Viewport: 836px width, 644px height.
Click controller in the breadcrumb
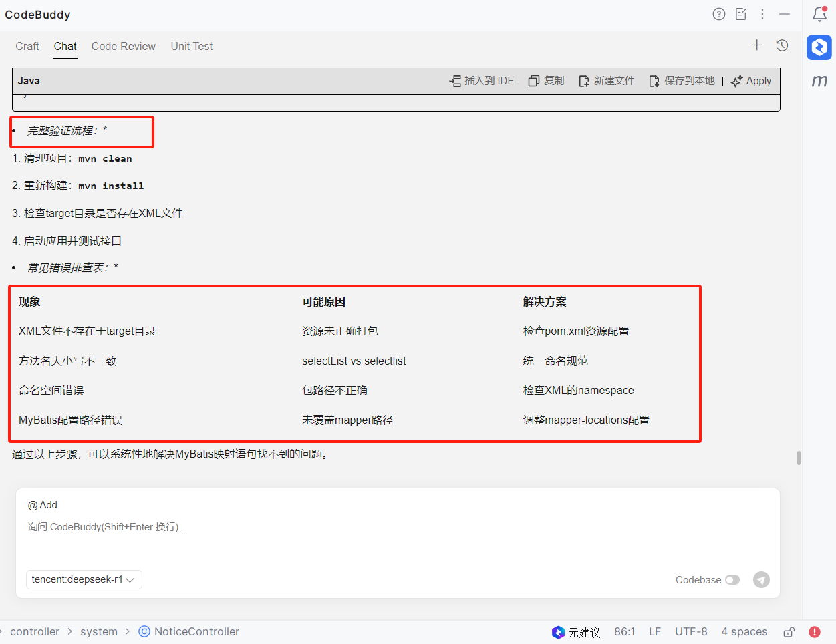point(35,631)
